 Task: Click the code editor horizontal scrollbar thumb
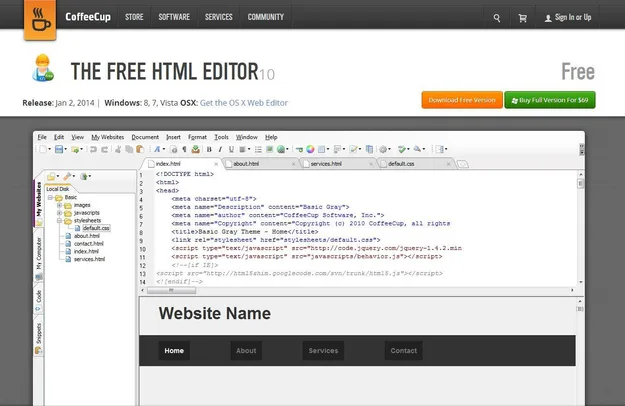point(171,290)
